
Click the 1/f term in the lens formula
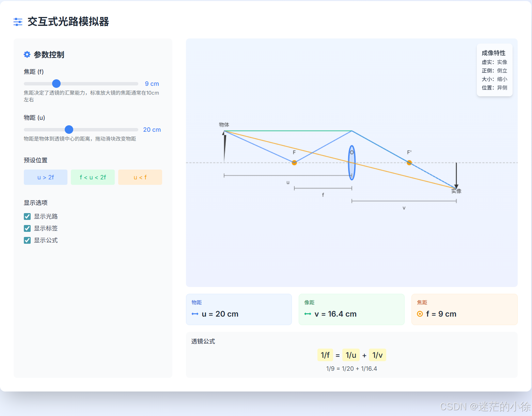[x=325, y=355]
